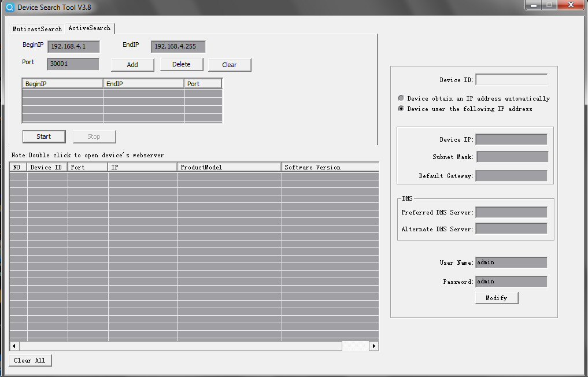Screen dimensions: 588x377
Task: Switch to the MuticastSearch tab
Action: [37, 29]
